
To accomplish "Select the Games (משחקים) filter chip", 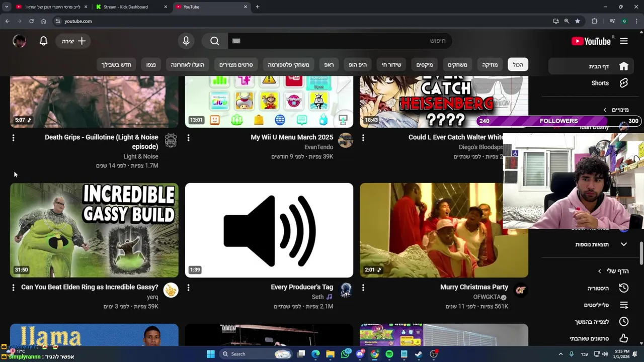I will pos(457,64).
